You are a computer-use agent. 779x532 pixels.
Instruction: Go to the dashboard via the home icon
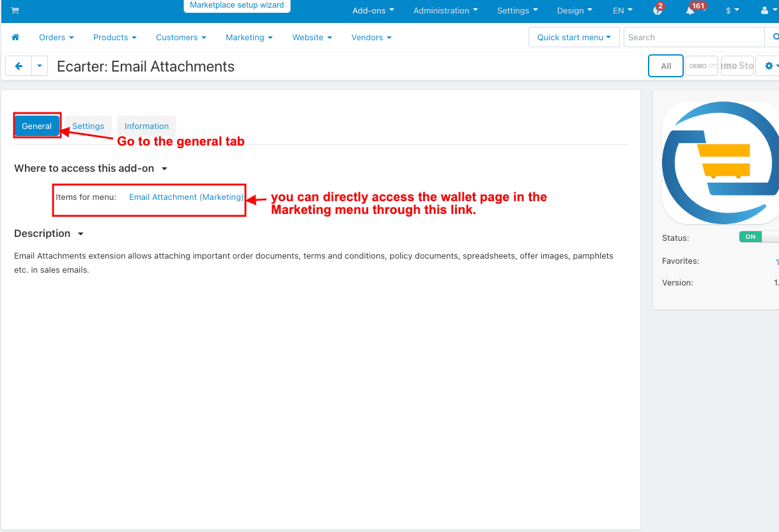click(x=15, y=38)
